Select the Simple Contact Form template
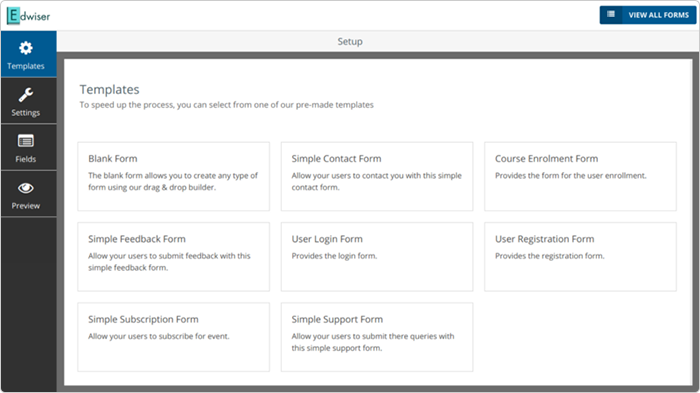 coord(377,176)
